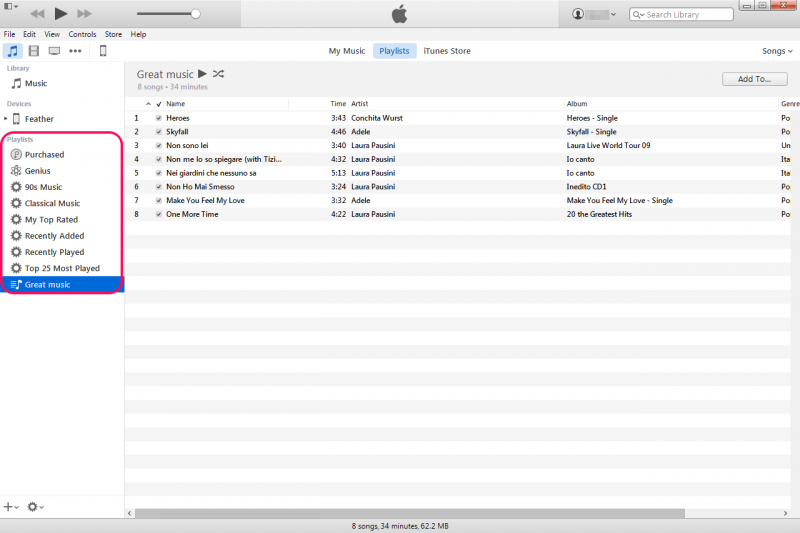Uncheck the Heroes song checkbox

point(159,118)
